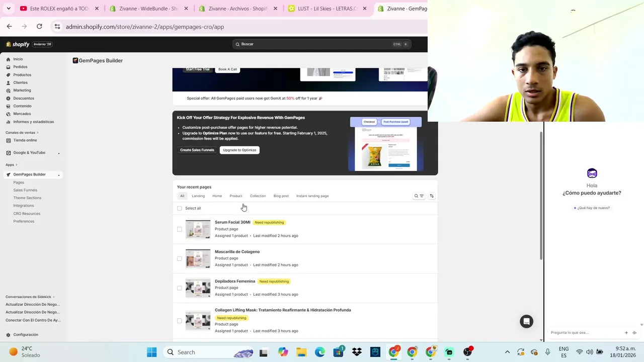Open Tienda online sales channel
This screenshot has height=362, width=644.
[25, 140]
